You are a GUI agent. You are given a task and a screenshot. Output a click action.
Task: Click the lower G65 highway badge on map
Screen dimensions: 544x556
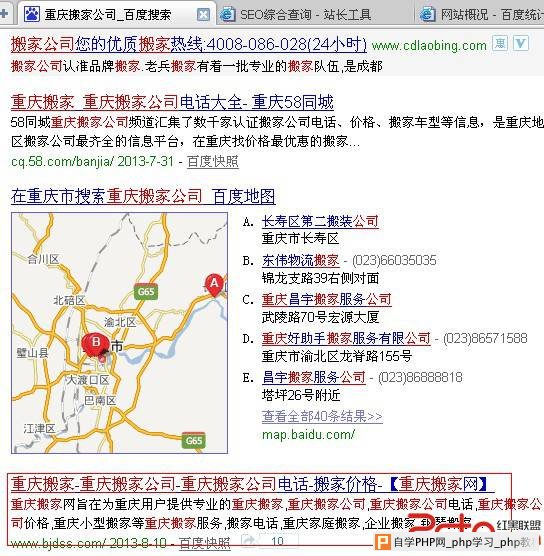193,440
